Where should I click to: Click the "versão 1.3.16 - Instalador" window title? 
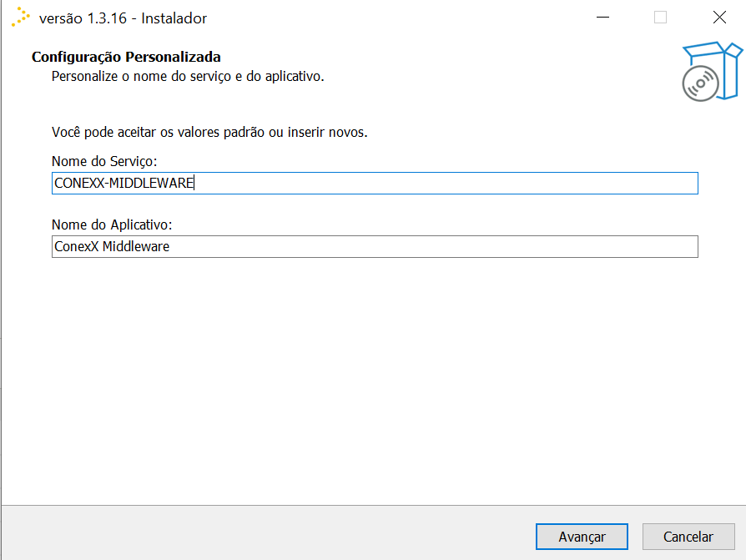(123, 18)
